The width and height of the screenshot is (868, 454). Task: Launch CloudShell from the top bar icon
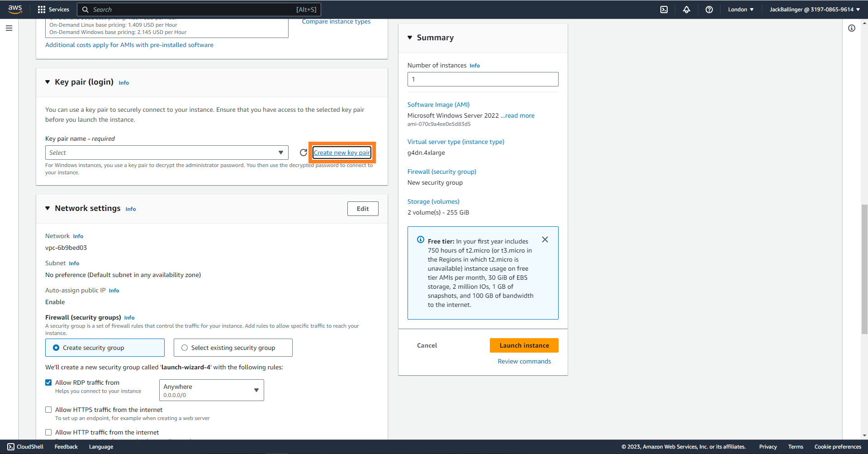(664, 10)
